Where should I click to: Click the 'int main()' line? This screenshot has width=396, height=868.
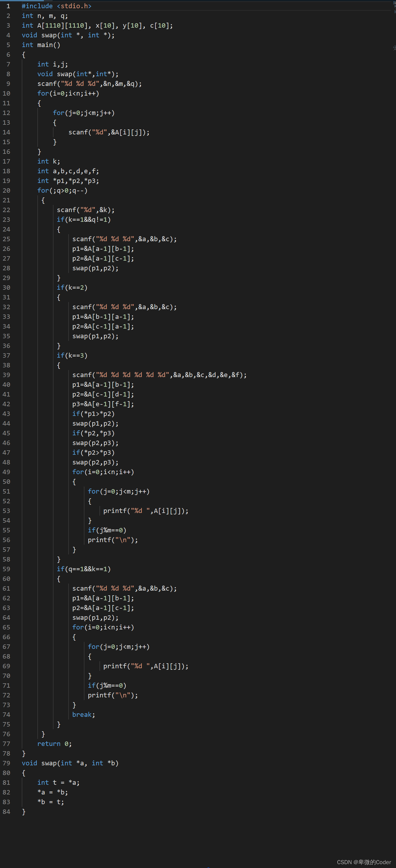tap(41, 45)
